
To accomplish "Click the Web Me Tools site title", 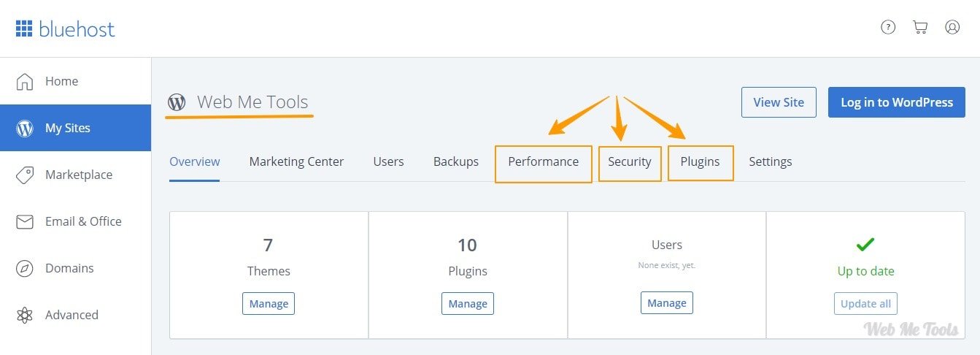I will coord(252,102).
